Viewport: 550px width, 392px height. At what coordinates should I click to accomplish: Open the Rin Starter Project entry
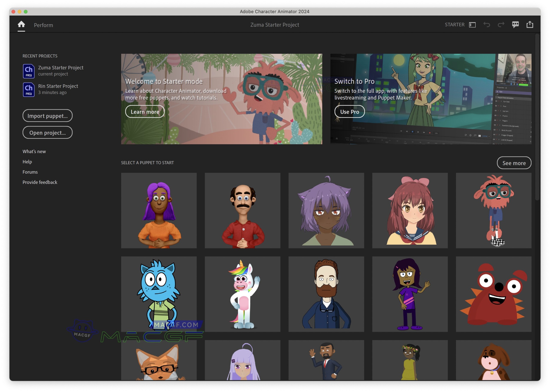58,86
